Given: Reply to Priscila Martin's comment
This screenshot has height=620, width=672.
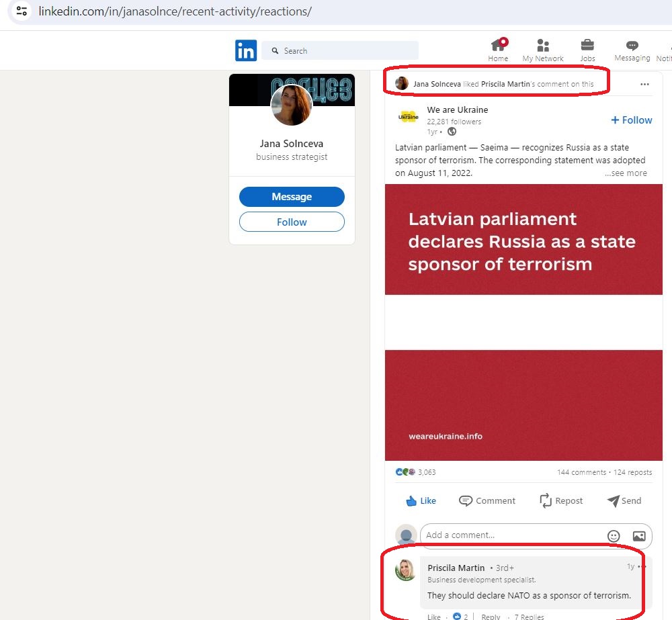Looking at the screenshot, I should click(491, 617).
